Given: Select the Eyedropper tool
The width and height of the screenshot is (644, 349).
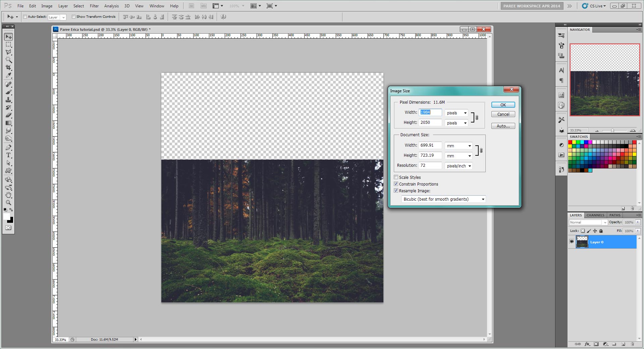Looking at the screenshot, I should click(8, 75).
